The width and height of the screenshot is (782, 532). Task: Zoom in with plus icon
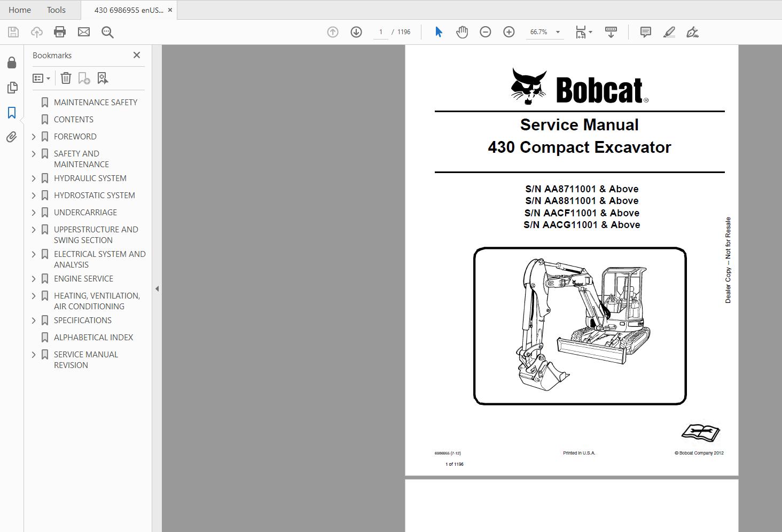point(509,32)
